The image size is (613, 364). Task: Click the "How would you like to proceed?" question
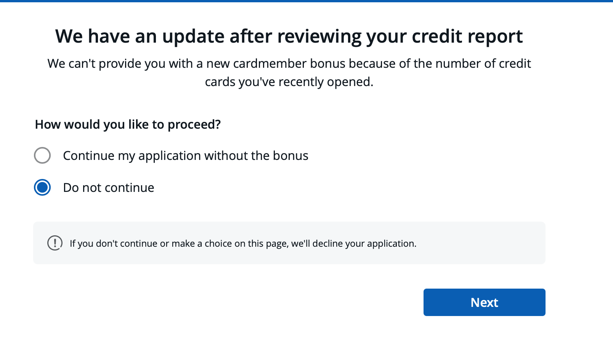pos(128,125)
